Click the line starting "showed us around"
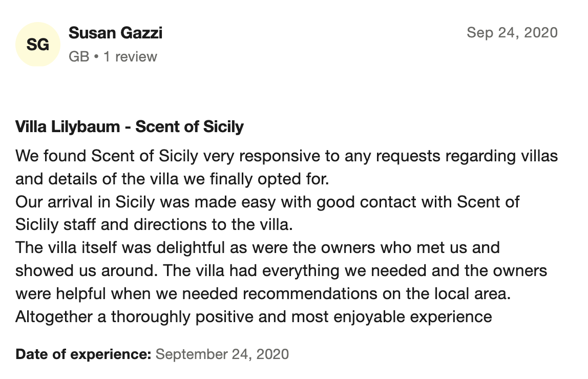Viewport: 588px width, 379px height. 281,270
